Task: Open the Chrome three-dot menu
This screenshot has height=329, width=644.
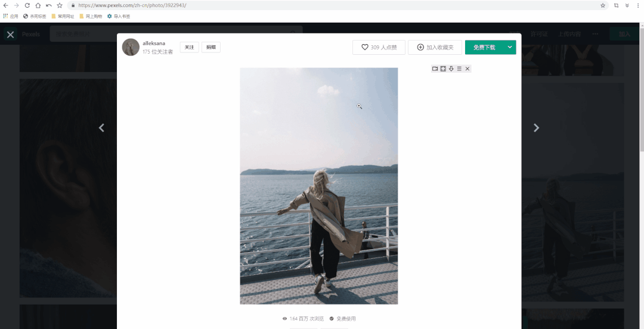Action: click(638, 5)
